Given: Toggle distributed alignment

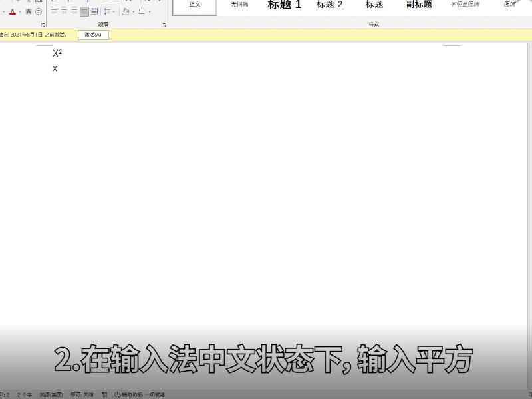Looking at the screenshot, I should pos(93,11).
